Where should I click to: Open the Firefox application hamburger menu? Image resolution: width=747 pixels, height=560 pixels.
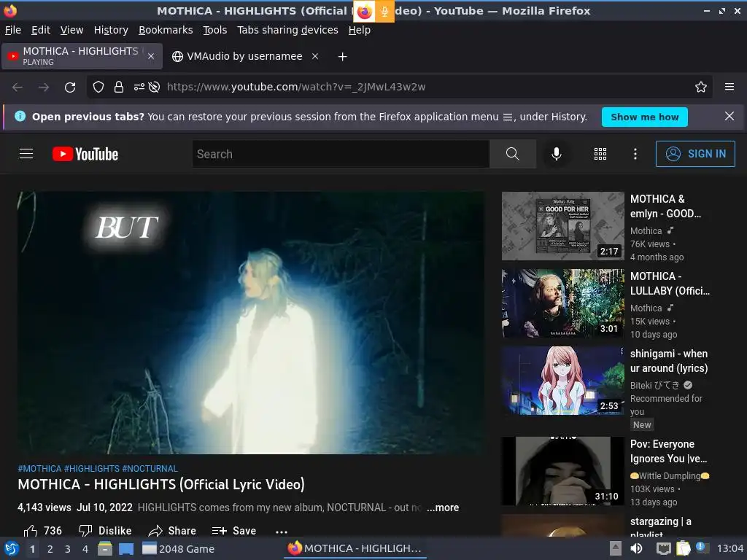729,87
